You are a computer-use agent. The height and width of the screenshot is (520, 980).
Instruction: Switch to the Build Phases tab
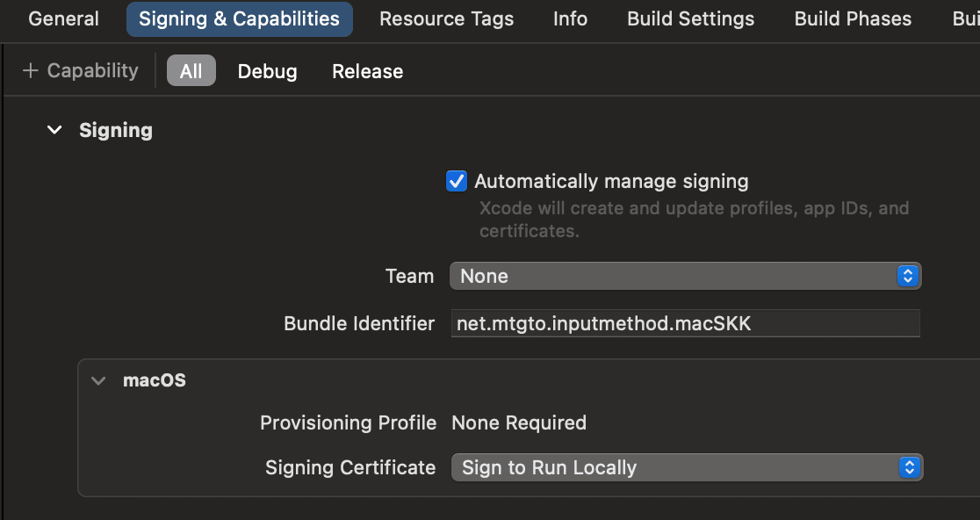point(852,18)
